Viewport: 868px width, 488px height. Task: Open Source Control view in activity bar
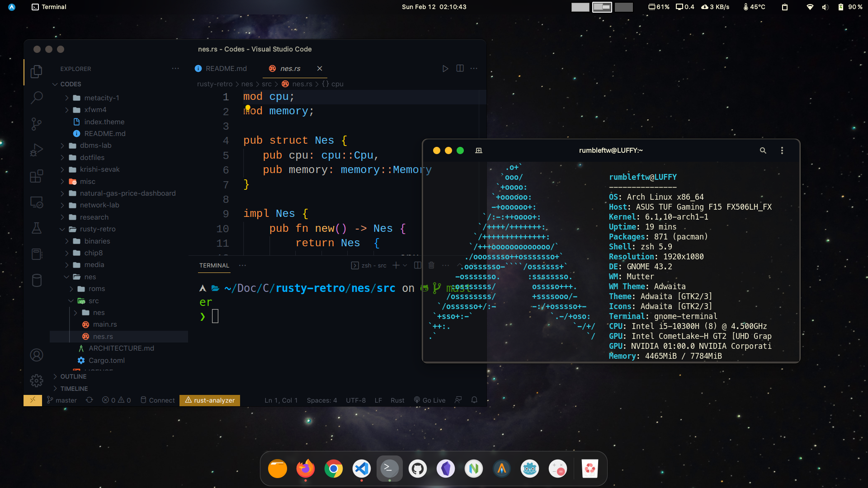click(x=37, y=124)
